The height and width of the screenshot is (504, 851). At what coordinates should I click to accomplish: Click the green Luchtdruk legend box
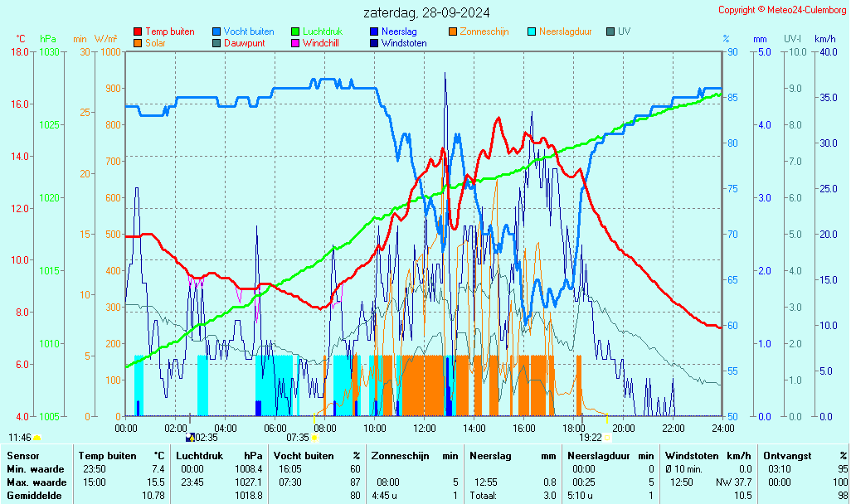[295, 31]
